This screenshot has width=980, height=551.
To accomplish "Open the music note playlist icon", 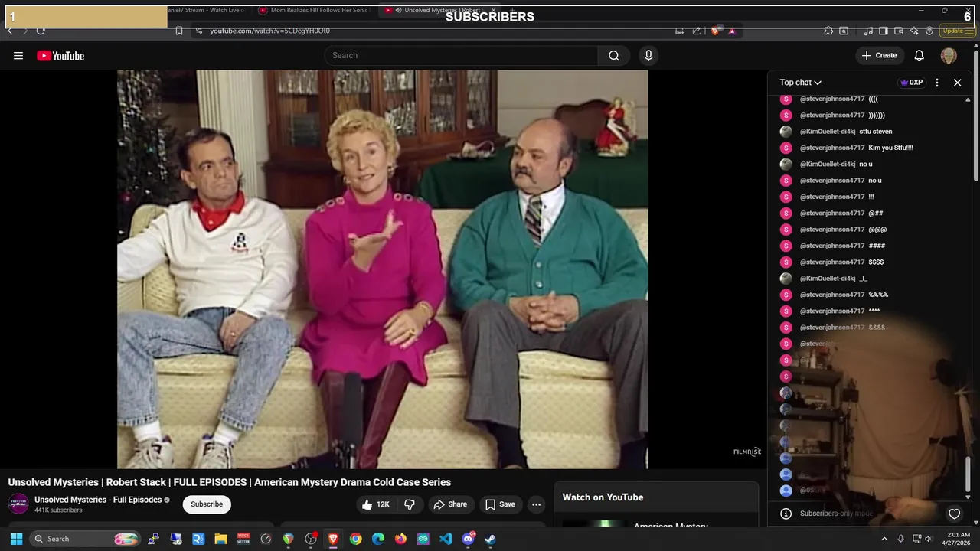I will point(868,31).
